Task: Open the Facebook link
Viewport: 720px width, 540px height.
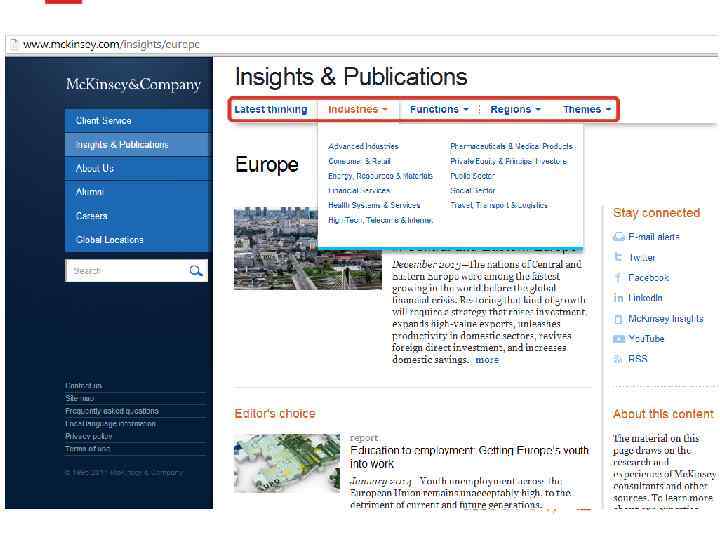Action: click(x=648, y=278)
